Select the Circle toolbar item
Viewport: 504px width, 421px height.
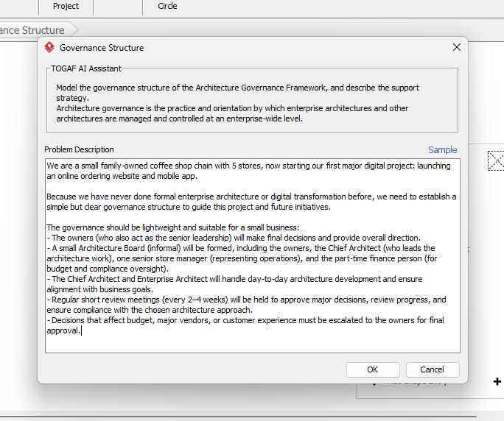click(167, 6)
